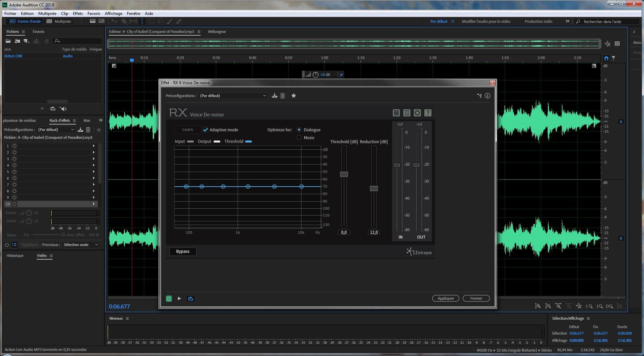
Task: Open Processus Sélection seule dropdown
Action: 81,245
